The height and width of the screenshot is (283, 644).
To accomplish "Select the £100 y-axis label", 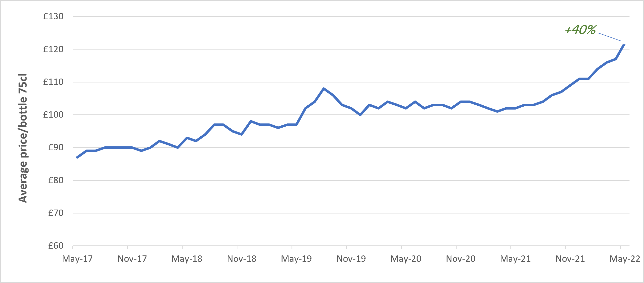I will click(x=53, y=115).
